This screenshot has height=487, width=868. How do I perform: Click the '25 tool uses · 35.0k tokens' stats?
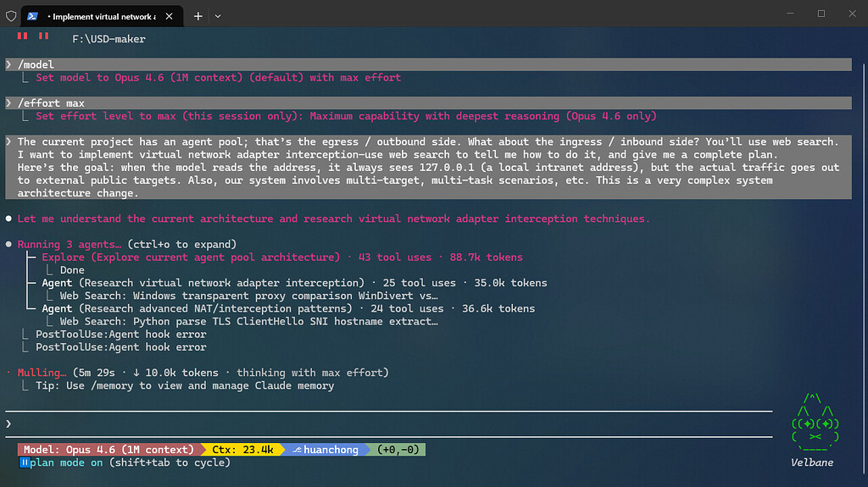click(465, 283)
